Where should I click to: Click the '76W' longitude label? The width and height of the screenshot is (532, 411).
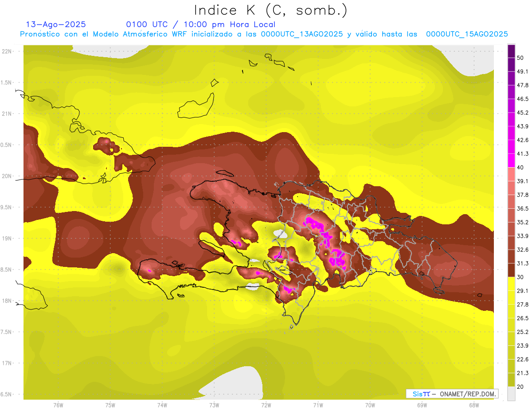58,405
